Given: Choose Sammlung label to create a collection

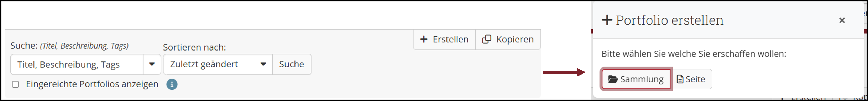Looking at the screenshot, I should coord(642,79).
